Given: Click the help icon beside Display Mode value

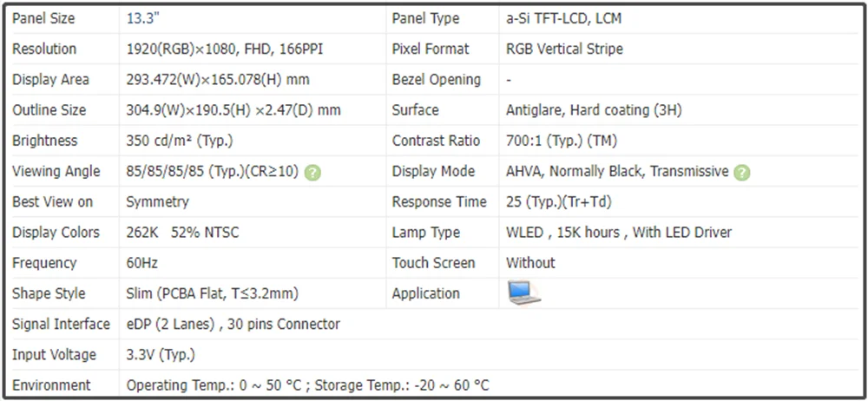Looking at the screenshot, I should [x=741, y=172].
